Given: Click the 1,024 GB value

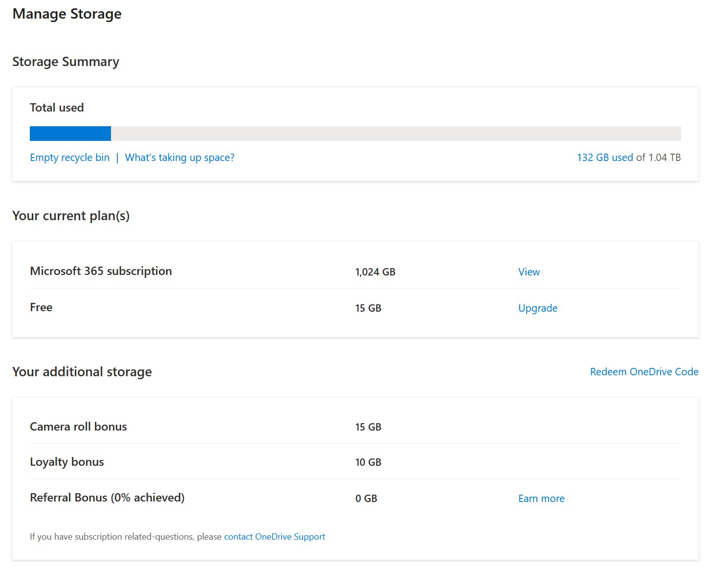Looking at the screenshot, I should pyautogui.click(x=375, y=272).
